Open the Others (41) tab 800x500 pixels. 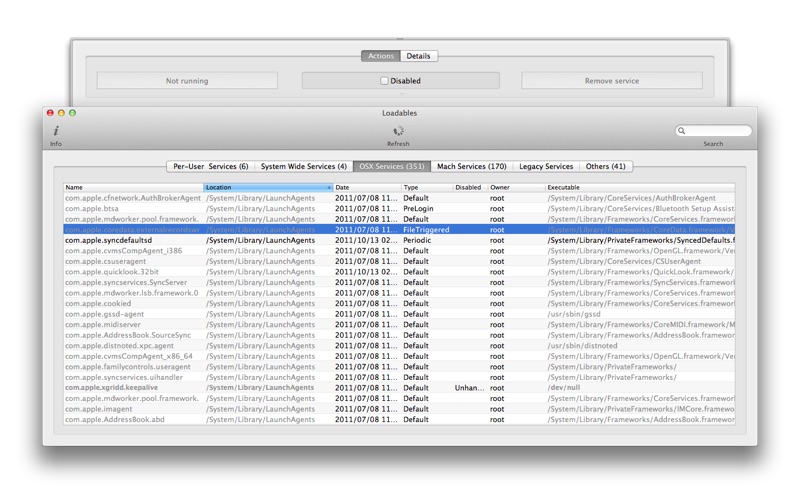(606, 166)
